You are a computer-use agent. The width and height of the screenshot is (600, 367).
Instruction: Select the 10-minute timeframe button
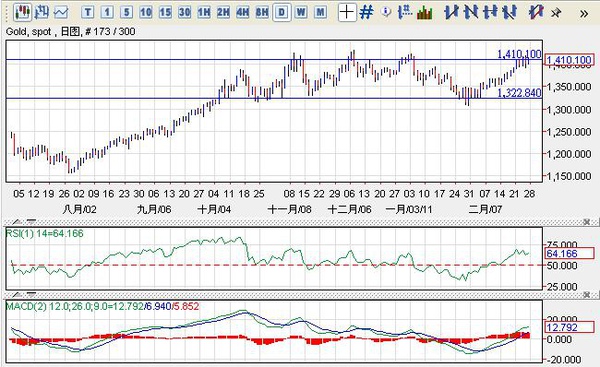pyautogui.click(x=146, y=13)
